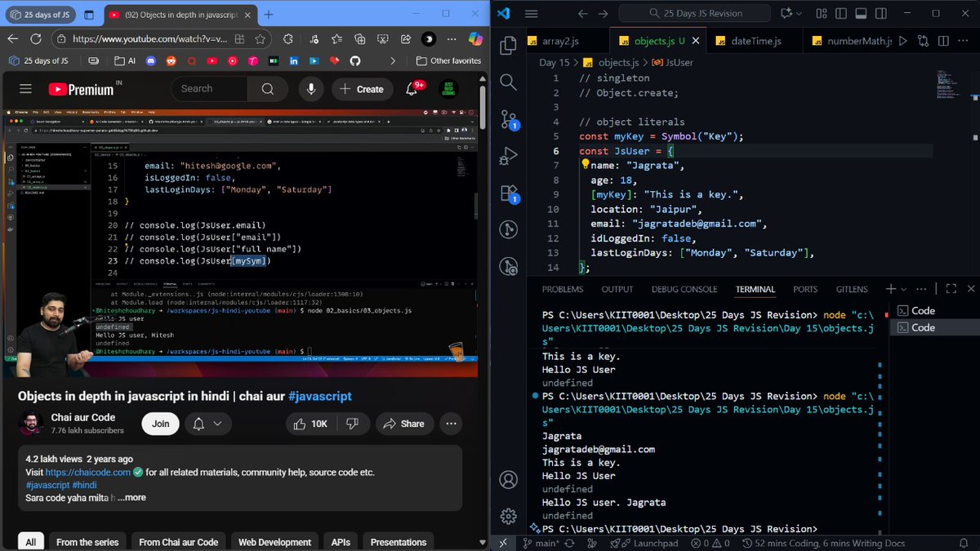
Task: Click the YouTube Premium logo
Action: [x=81, y=89]
